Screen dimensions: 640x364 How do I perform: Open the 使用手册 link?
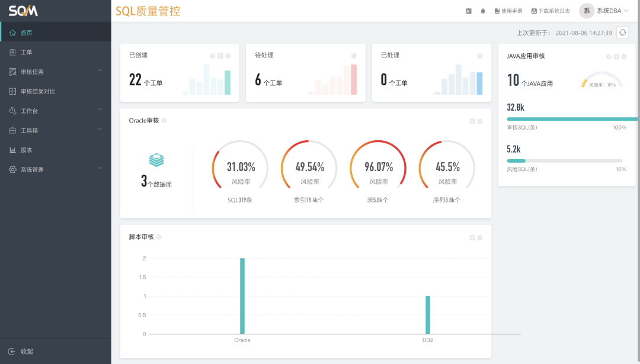(x=508, y=11)
